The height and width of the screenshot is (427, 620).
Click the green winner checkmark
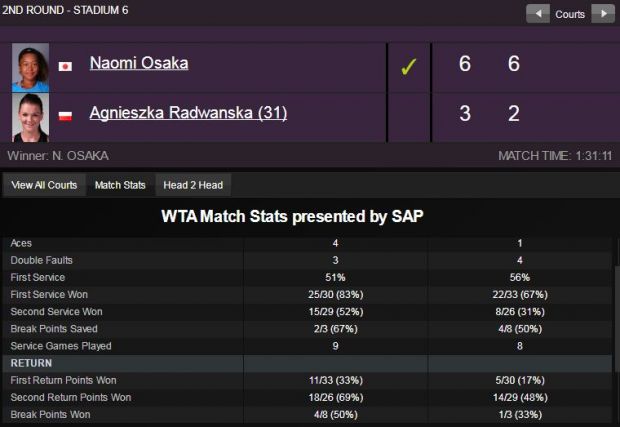pos(408,67)
